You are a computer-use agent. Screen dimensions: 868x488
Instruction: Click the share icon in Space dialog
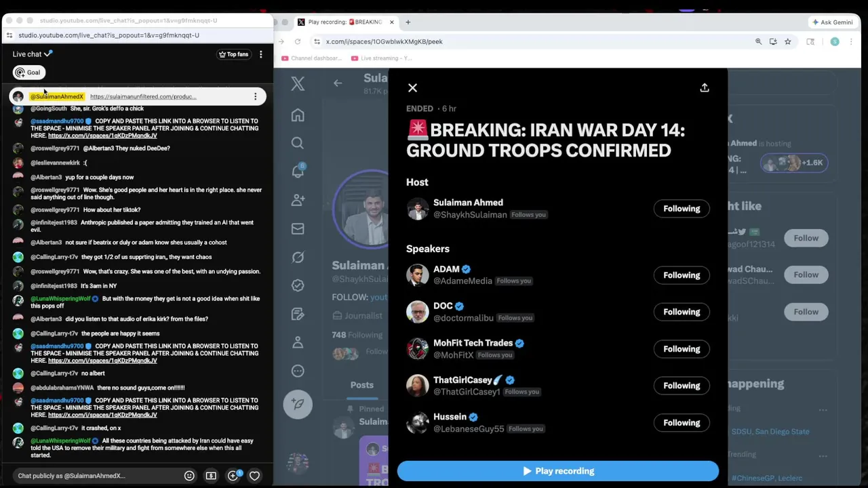705,87
